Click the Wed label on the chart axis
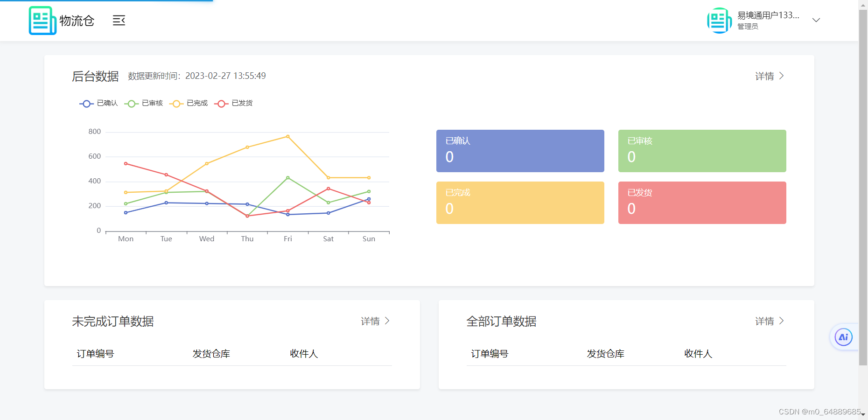This screenshot has height=420, width=868. click(x=207, y=239)
